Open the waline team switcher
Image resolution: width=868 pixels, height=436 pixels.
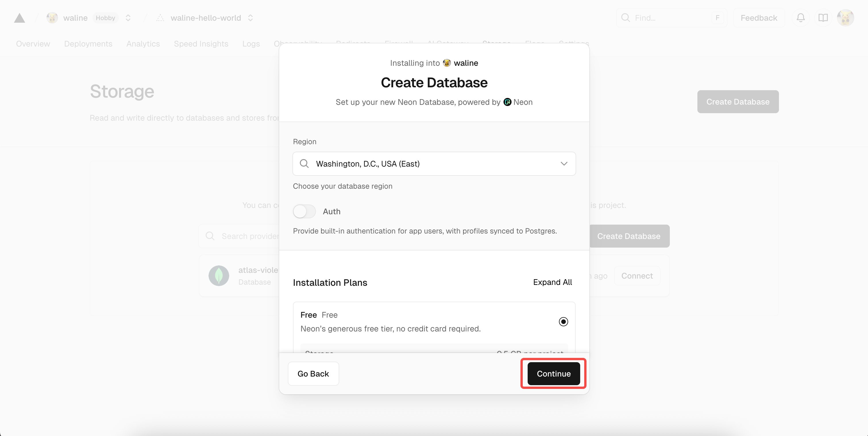point(128,18)
